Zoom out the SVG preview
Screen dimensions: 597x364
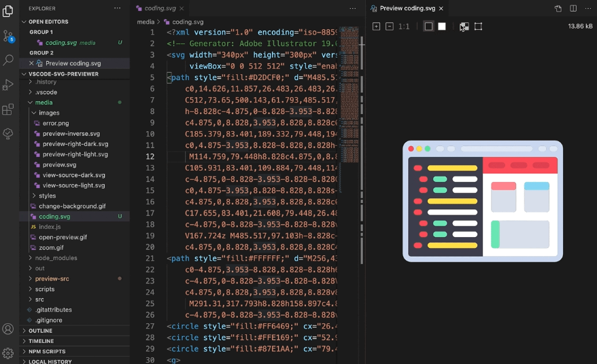coord(390,26)
